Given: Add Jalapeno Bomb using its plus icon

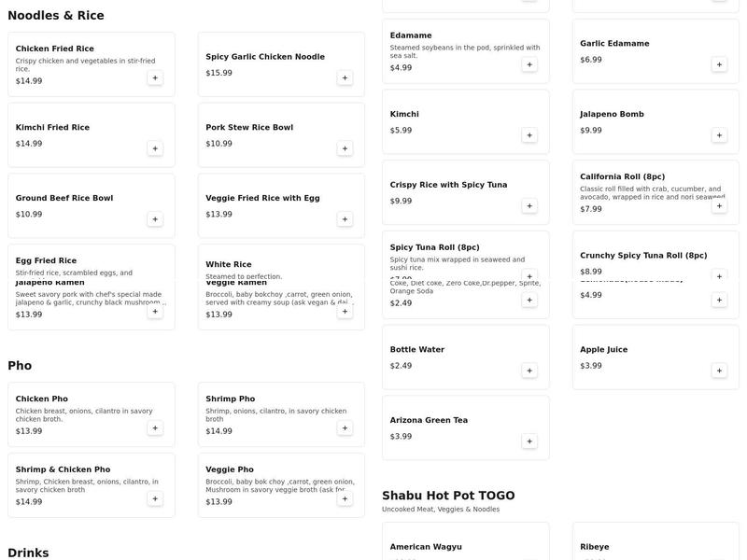Looking at the screenshot, I should point(718,133).
